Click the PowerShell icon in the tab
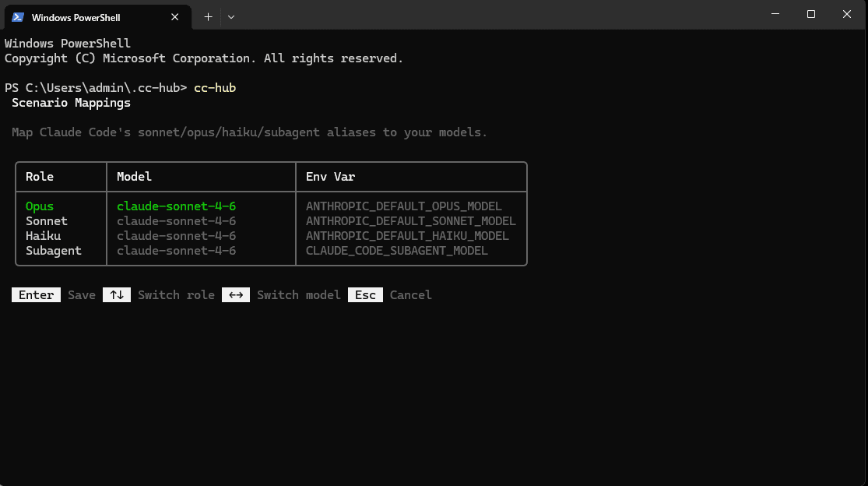This screenshot has height=486, width=868. pyautogui.click(x=18, y=17)
